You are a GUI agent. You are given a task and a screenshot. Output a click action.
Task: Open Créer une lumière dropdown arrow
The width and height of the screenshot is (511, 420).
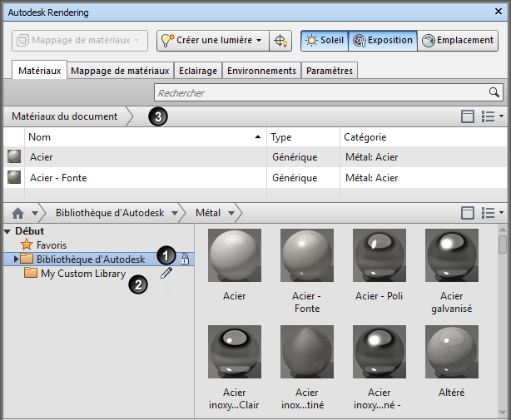[259, 41]
